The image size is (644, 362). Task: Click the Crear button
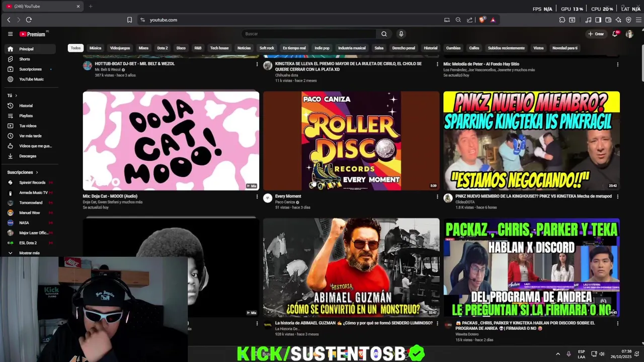[596, 34]
